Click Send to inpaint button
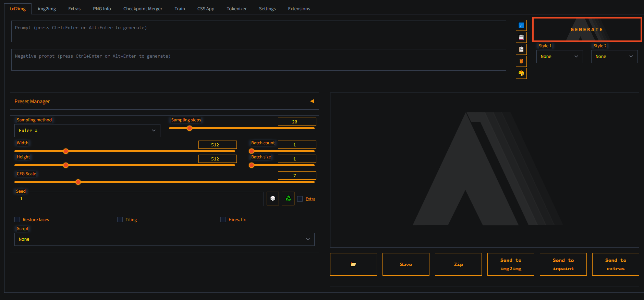This screenshot has height=300, width=644. point(563,264)
